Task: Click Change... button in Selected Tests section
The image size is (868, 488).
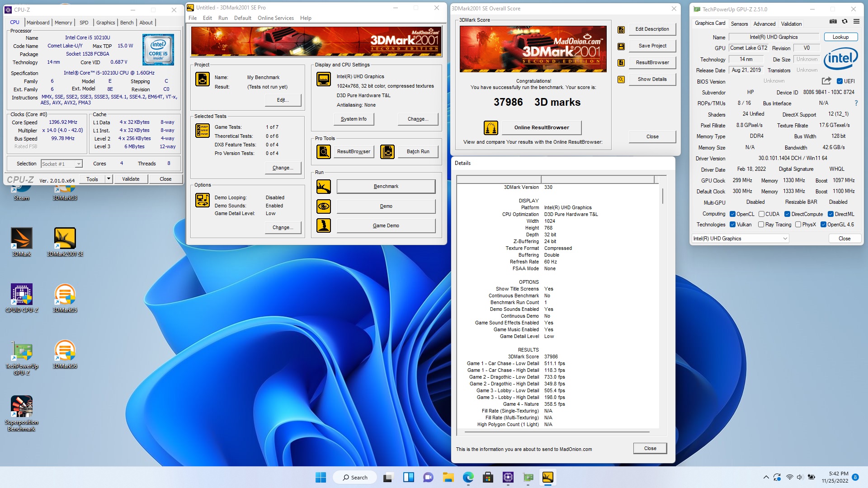Action: coord(283,168)
